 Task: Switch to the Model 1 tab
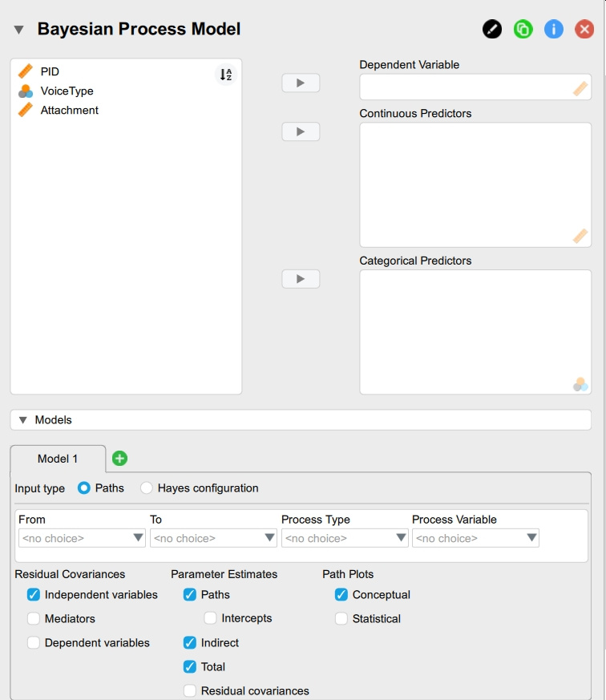[x=58, y=459]
